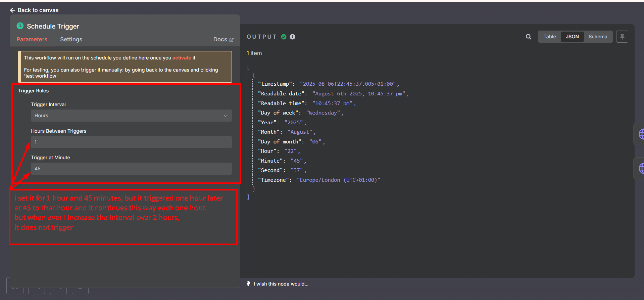Click the upper globe node on canvas edge
This screenshot has width=644, height=300.
tap(641, 134)
